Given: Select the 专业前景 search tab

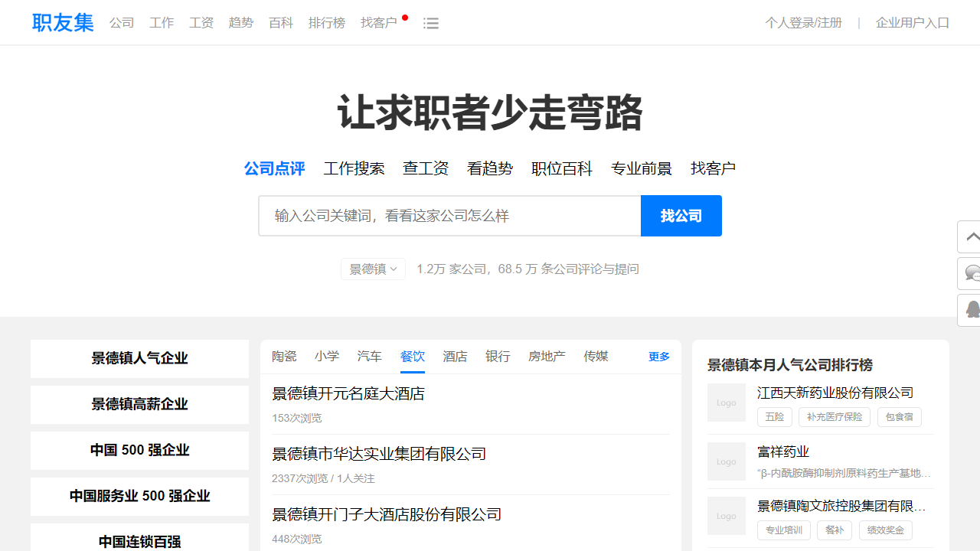Looking at the screenshot, I should coord(642,168).
